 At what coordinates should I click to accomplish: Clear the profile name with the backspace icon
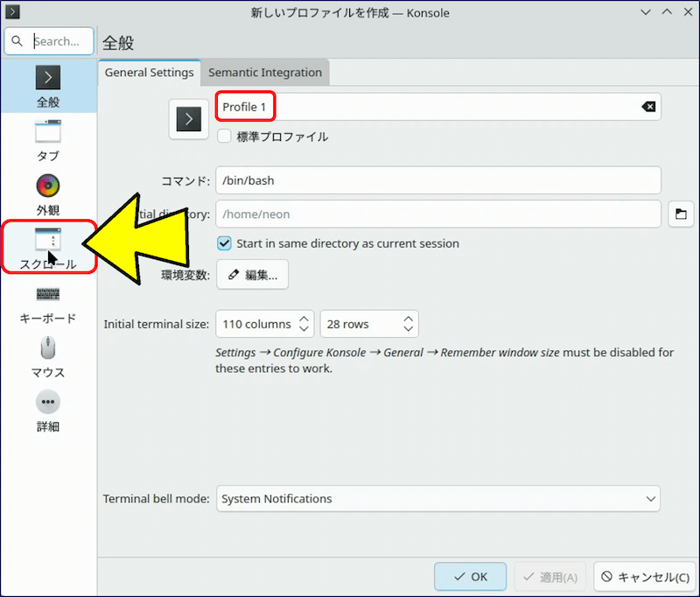(647, 107)
